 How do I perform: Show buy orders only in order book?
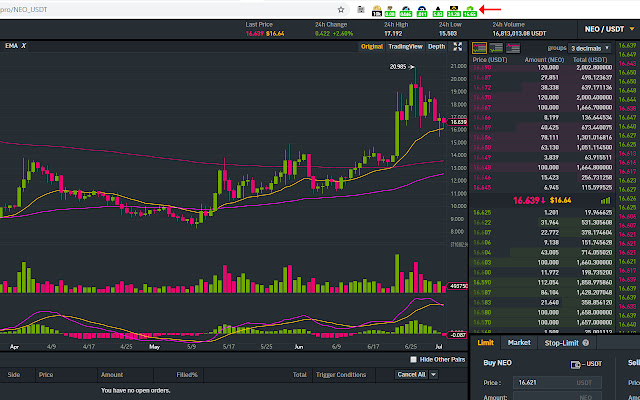click(496, 47)
